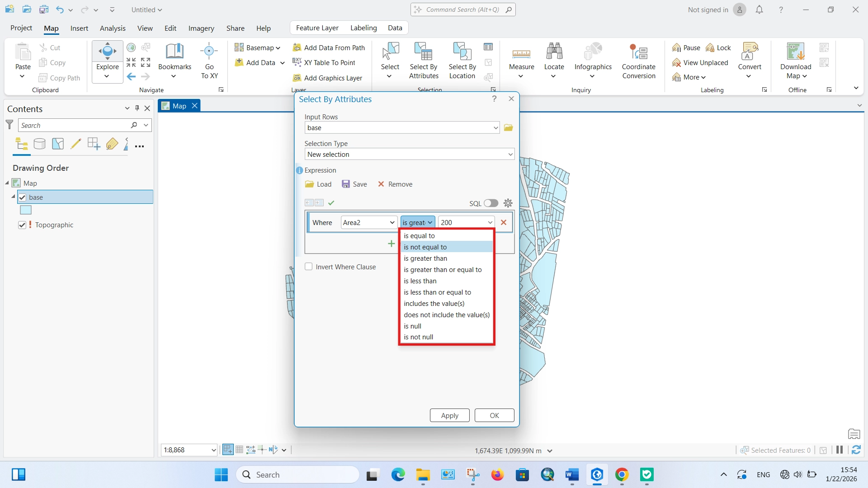The height and width of the screenshot is (488, 868).
Task: Open the Go To XY tool
Action: tap(209, 60)
